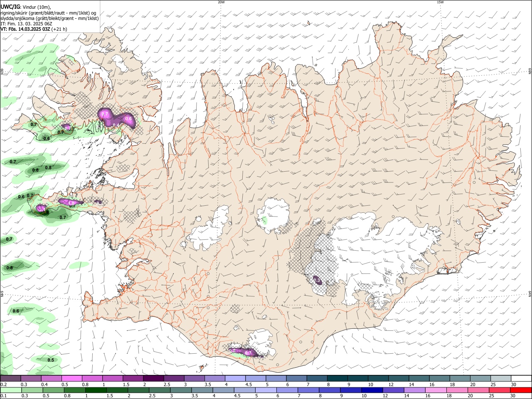Image resolution: width=532 pixels, height=399 pixels.
Task: Click the 'Vindur (10m)' text in the header
Action: 36,6
